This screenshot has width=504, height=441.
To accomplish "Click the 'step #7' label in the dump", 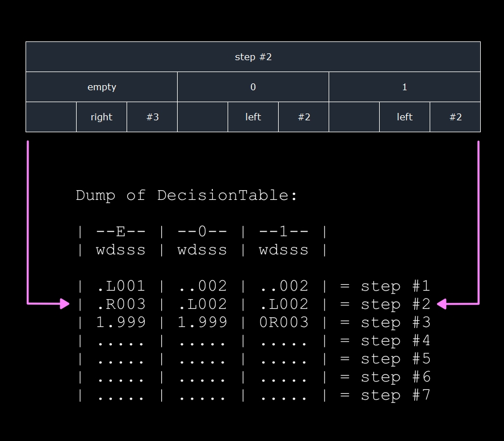I will pos(396,395).
